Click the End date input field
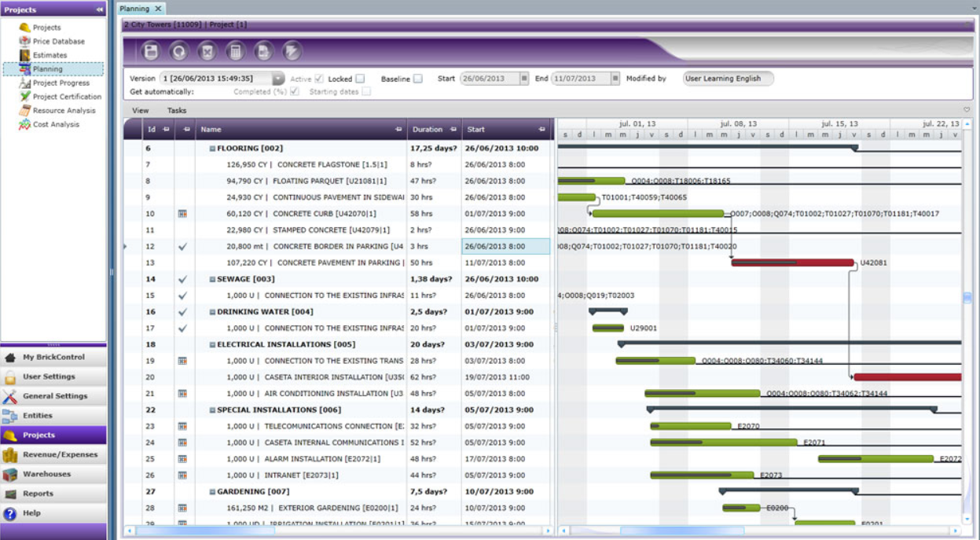The image size is (980, 540). pyautogui.click(x=581, y=79)
